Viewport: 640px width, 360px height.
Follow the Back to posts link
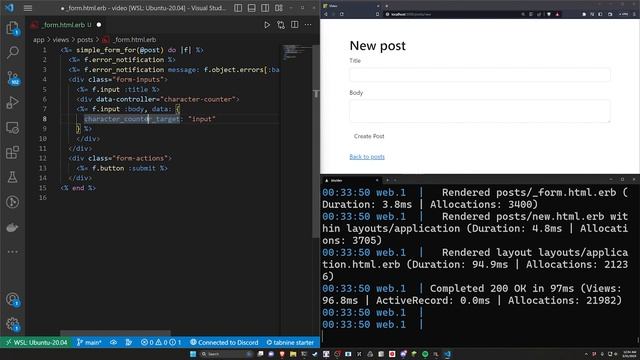pos(367,157)
